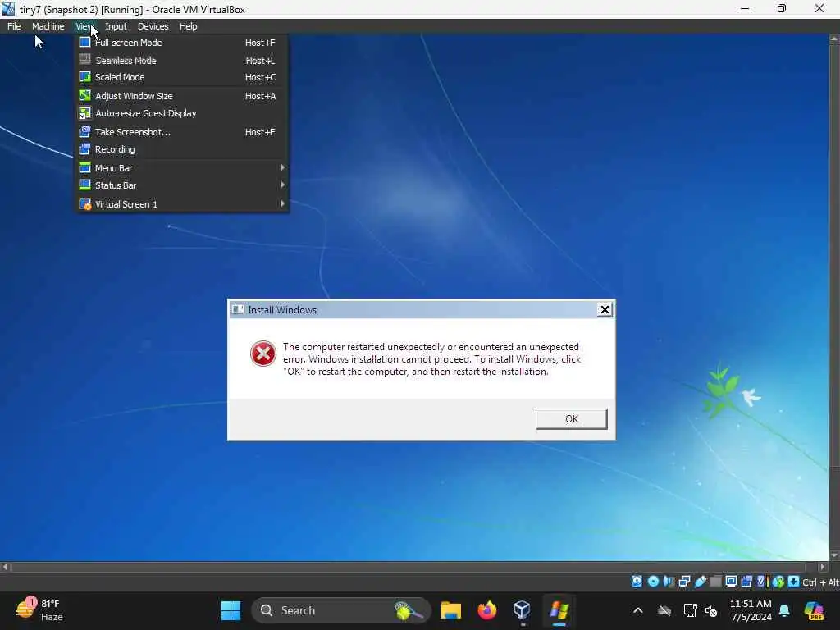Viewport: 840px width, 630px height.
Task: Click the vertical scrollbar up arrow
Action: tap(834, 39)
